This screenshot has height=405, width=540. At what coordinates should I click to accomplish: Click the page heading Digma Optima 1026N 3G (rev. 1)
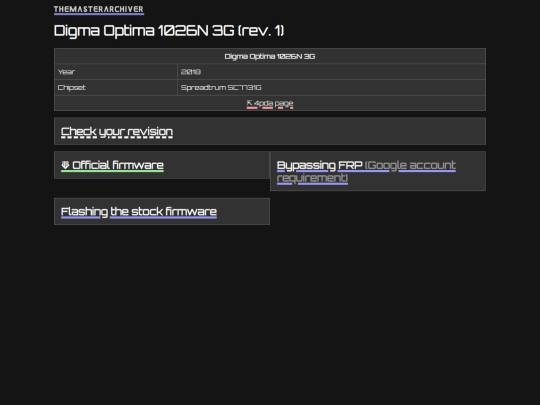pos(169,31)
